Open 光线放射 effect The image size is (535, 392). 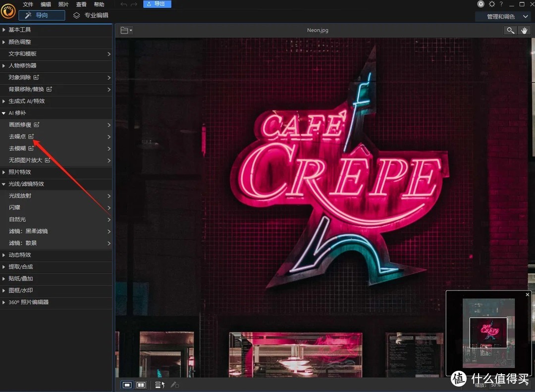click(x=56, y=196)
